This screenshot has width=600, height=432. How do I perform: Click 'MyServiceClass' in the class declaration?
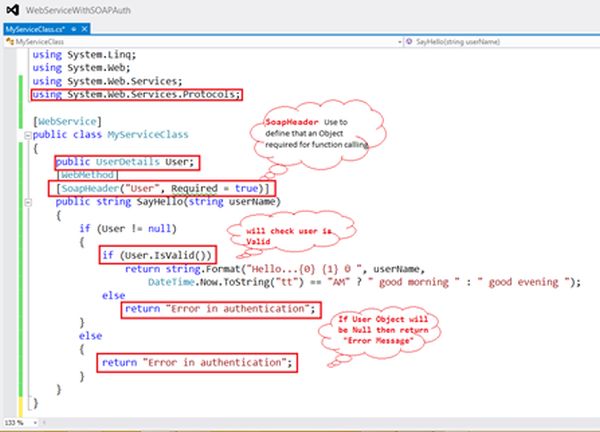click(148, 135)
